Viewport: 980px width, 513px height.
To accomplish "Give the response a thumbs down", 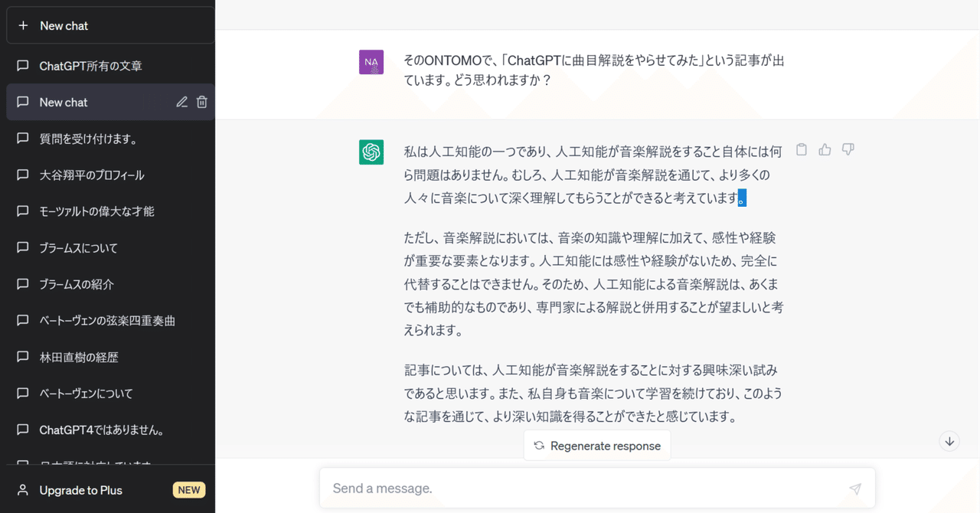I will (848, 149).
